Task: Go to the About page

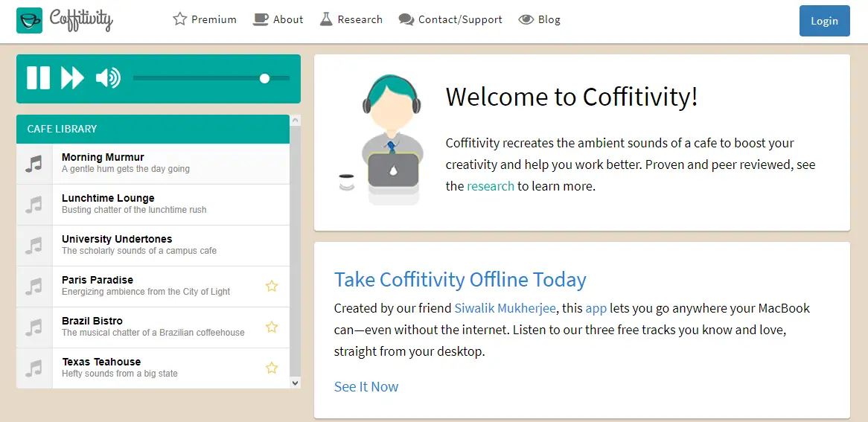Action: pos(278,19)
